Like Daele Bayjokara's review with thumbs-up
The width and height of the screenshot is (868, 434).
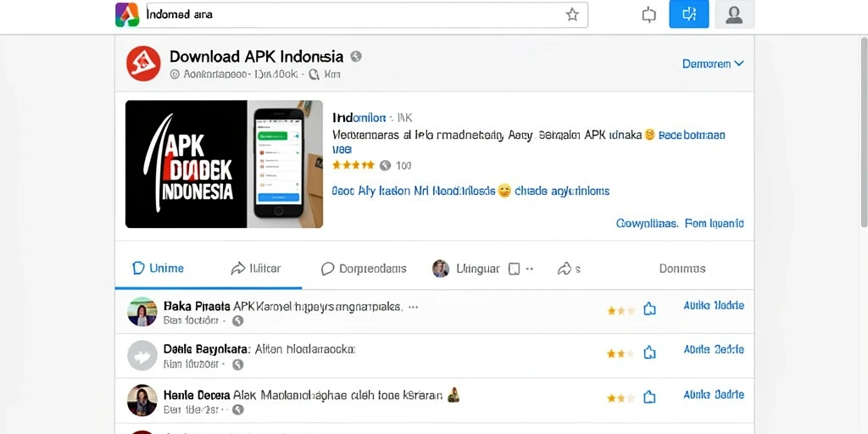click(x=649, y=352)
